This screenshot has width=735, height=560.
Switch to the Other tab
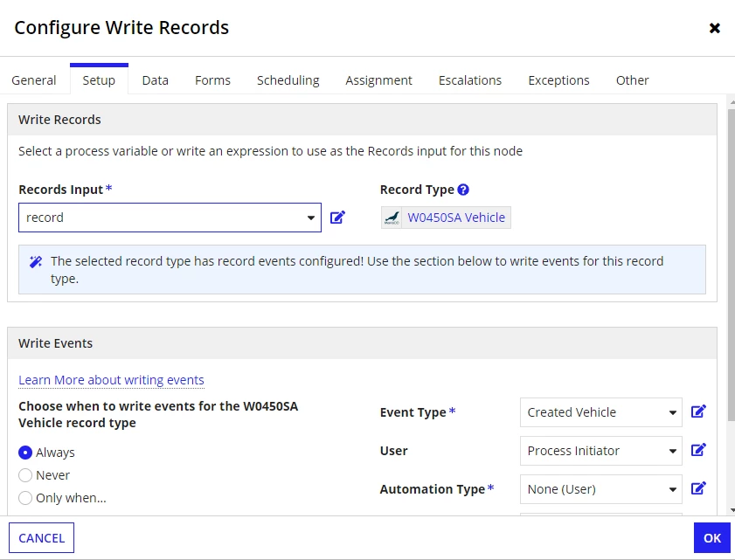[633, 80]
